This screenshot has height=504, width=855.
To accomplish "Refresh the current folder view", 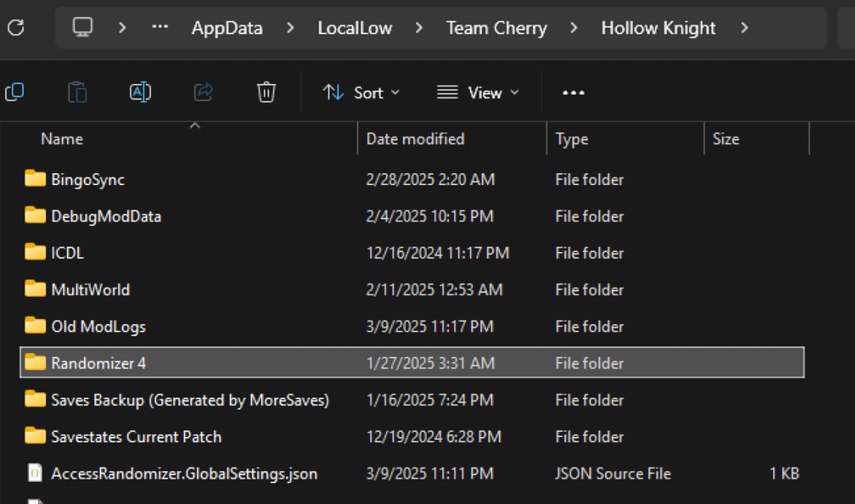I will tap(16, 27).
